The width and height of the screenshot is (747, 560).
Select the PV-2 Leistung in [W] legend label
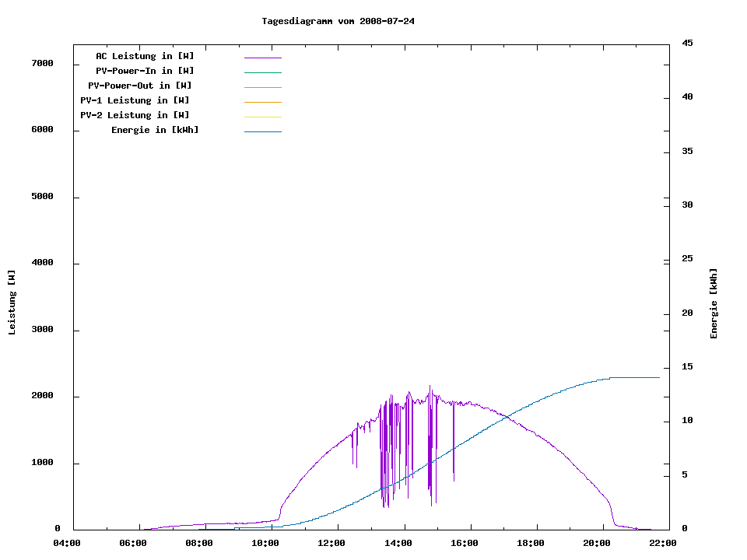tap(135, 115)
